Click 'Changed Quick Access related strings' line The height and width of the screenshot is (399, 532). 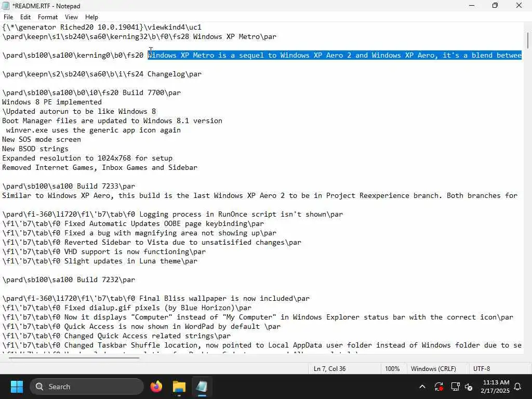point(116,336)
